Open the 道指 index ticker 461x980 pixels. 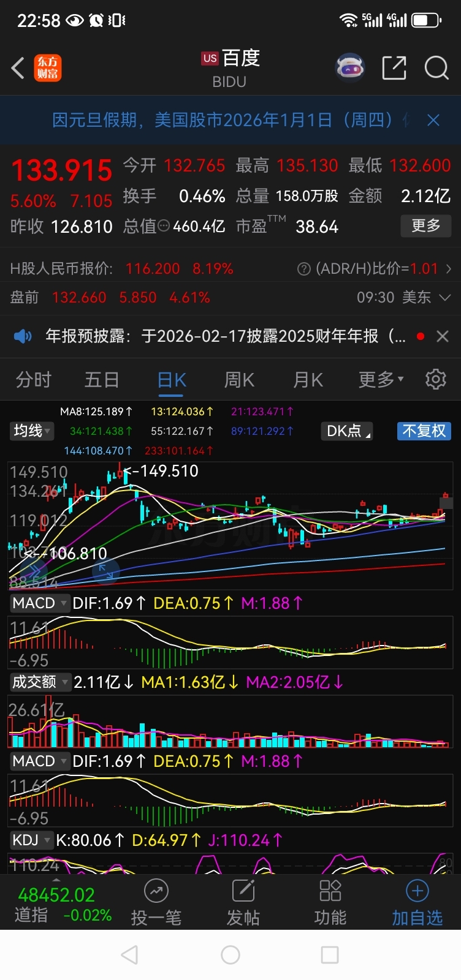tap(63, 905)
